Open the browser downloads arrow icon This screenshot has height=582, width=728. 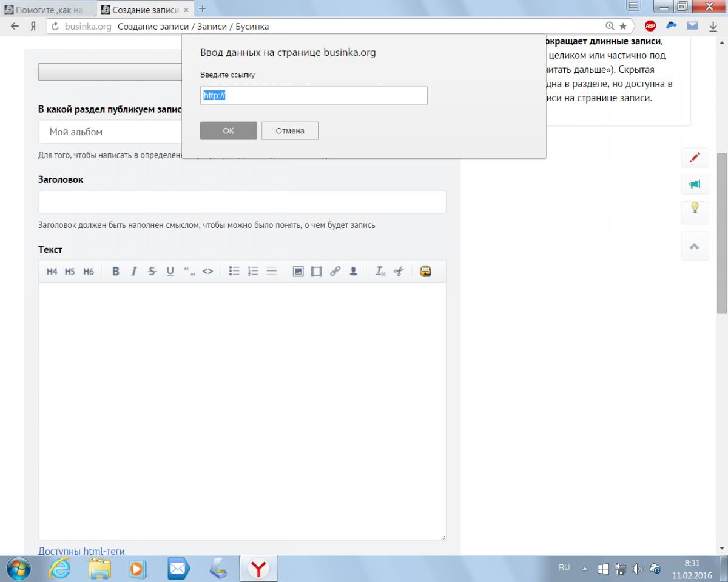coord(713,26)
